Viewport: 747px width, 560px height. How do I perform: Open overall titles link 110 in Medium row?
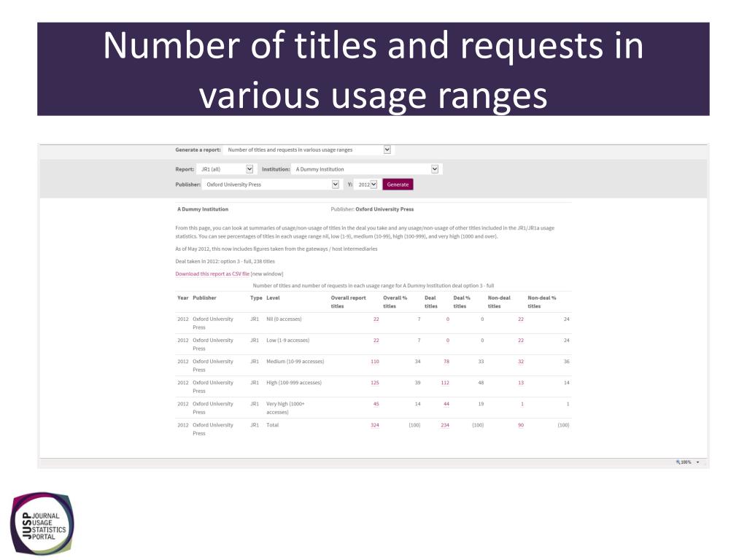tap(375, 362)
